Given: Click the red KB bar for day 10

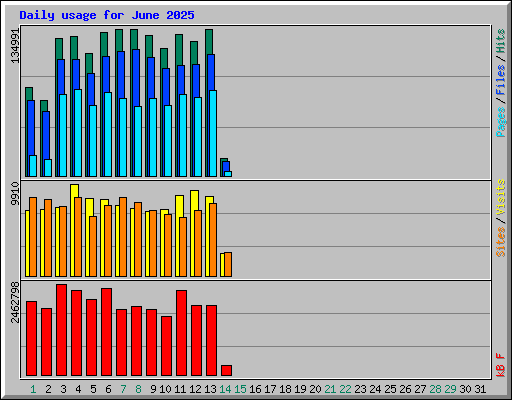Looking at the screenshot, I should pyautogui.click(x=167, y=346).
